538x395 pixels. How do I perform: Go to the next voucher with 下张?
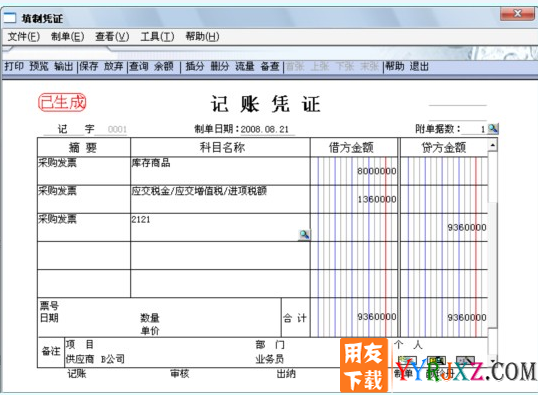[x=344, y=66]
